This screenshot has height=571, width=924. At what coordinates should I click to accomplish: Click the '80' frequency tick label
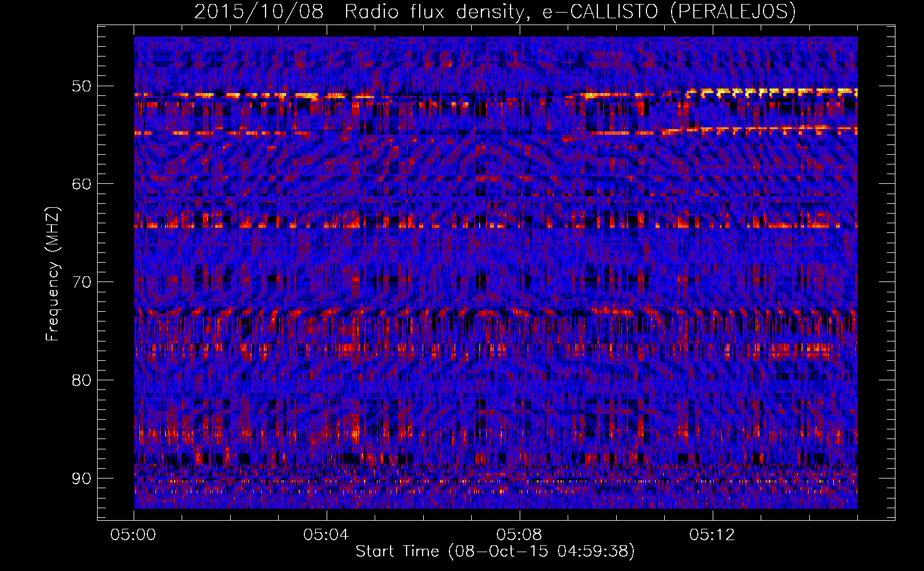point(81,380)
